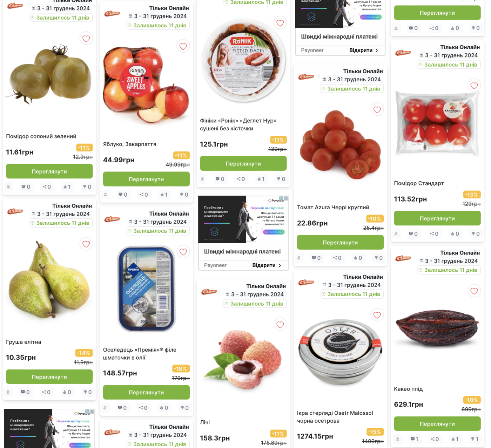Share the Томат Azura Черрі offer
This screenshot has width=491, height=448.
coord(337,258)
